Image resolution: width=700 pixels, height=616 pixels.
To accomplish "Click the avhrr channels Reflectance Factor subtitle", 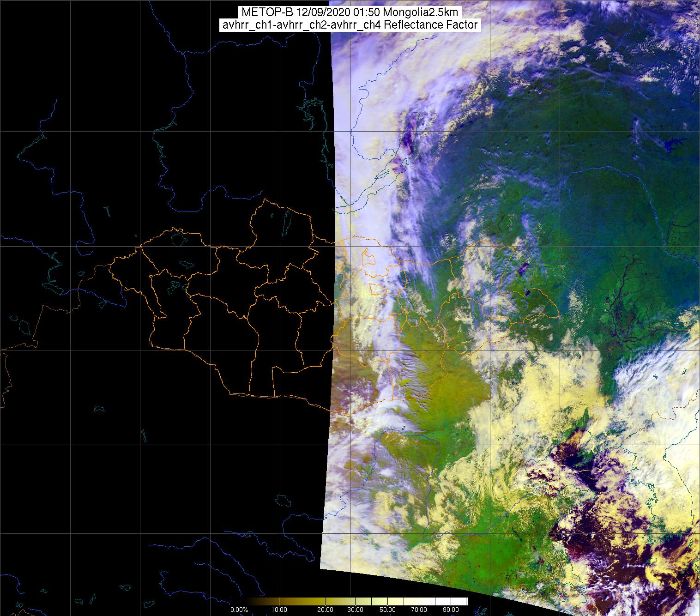I will coord(350,25).
